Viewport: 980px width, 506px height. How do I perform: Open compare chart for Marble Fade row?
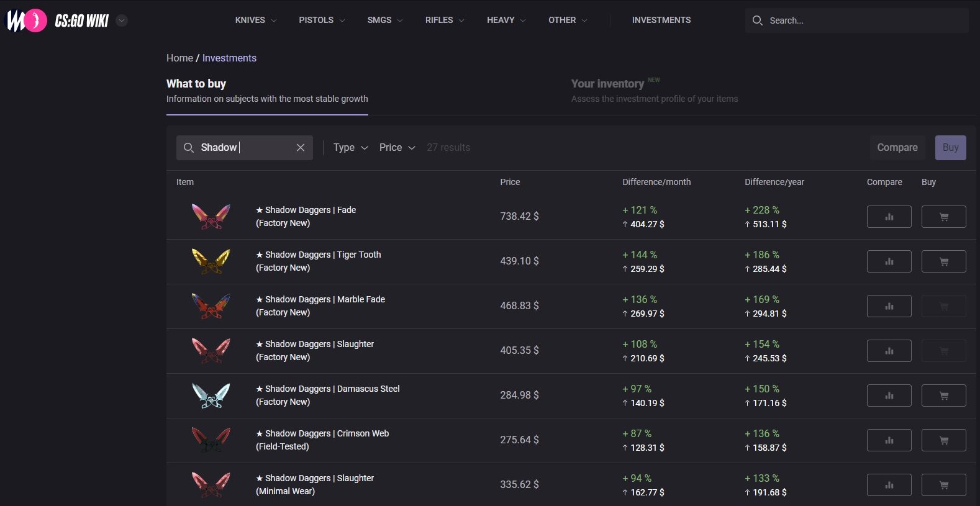tap(889, 306)
